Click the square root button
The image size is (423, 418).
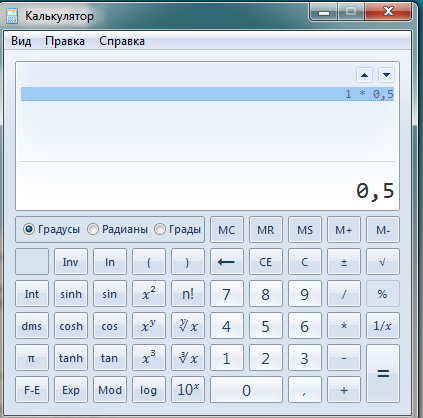[383, 262]
